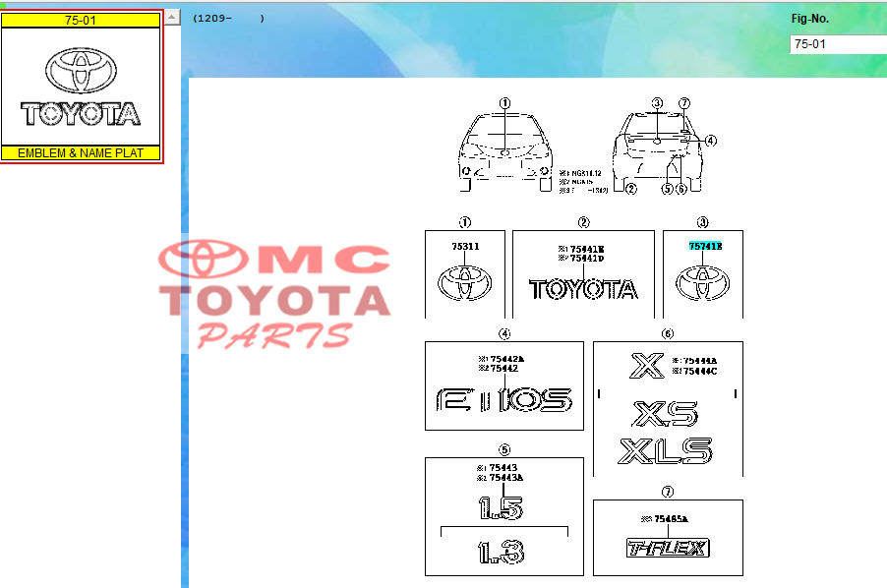Click the scroll up arrow in thumbnail panel
The image size is (887, 588).
[172, 18]
